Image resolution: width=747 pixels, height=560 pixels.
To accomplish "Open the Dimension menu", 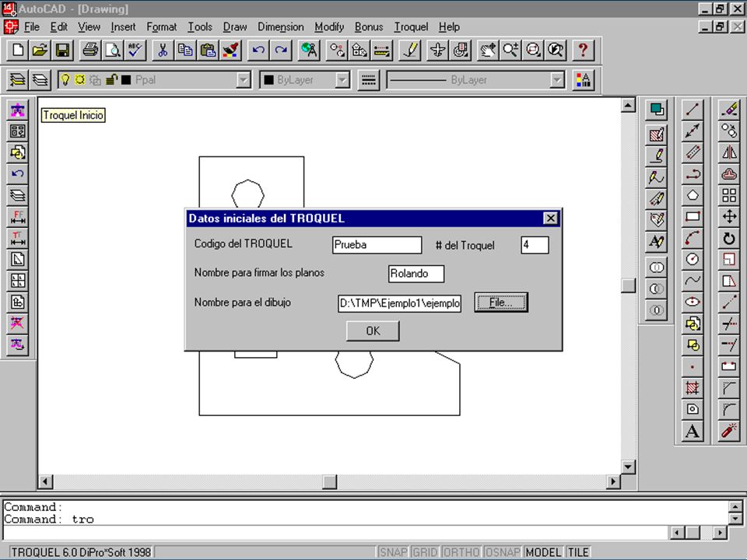I will click(x=281, y=26).
